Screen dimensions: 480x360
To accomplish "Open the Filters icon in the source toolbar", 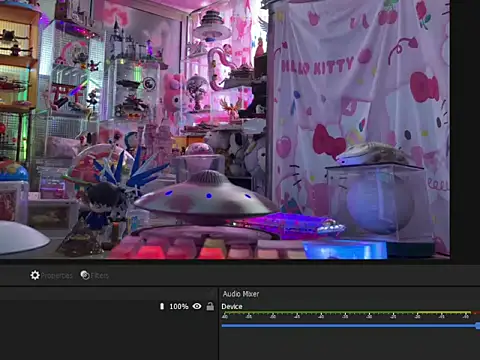I will coord(85,275).
